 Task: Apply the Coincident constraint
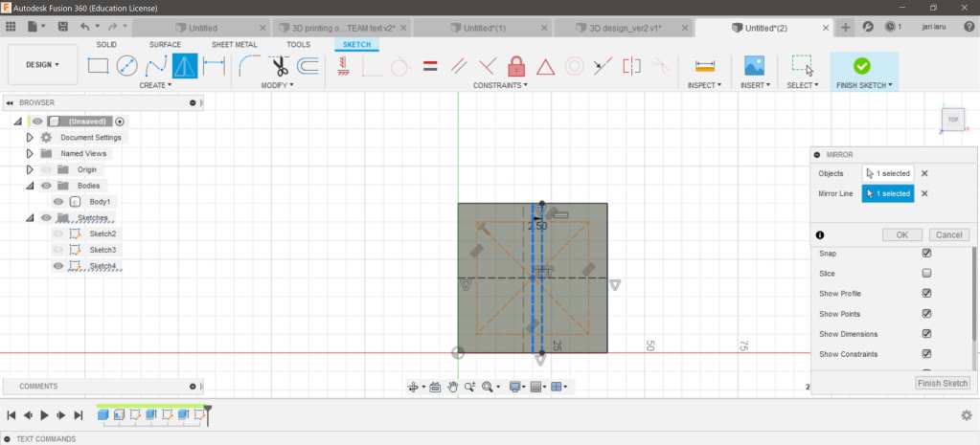[373, 66]
